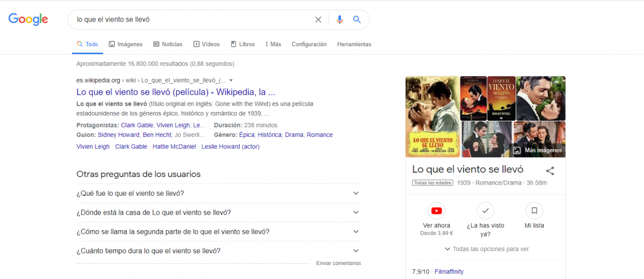Expand '¿Qué fue lo que el viento se llevó?'
Viewport: 644px width, 279px height.
pos(218,193)
